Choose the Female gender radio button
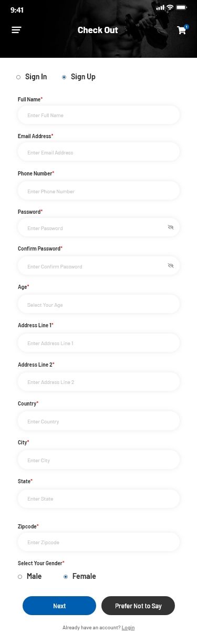197x644 pixels. pyautogui.click(x=80, y=576)
